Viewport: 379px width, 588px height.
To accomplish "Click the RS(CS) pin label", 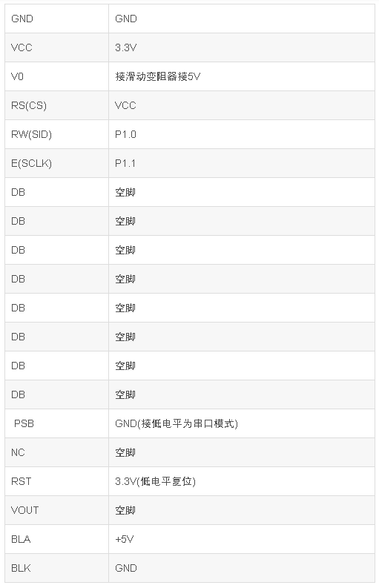I will pos(29,105).
